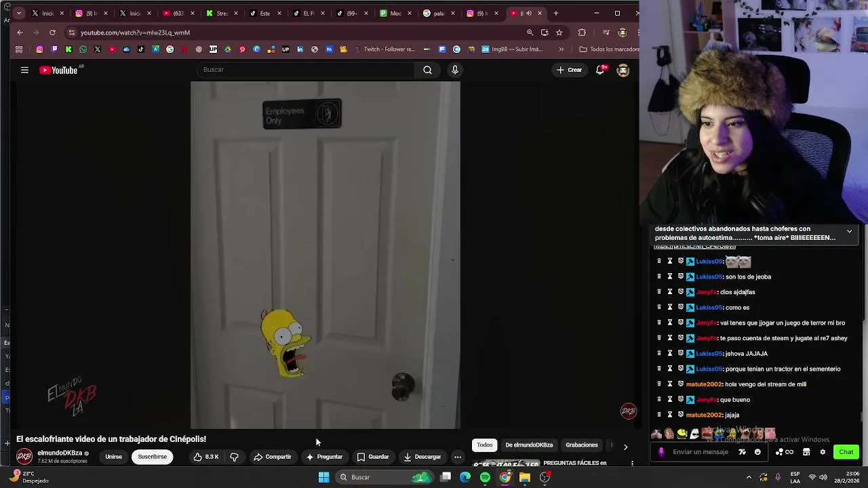Screen dimensions: 868x488
Task: Click the Preguntar button
Action: click(x=324, y=457)
